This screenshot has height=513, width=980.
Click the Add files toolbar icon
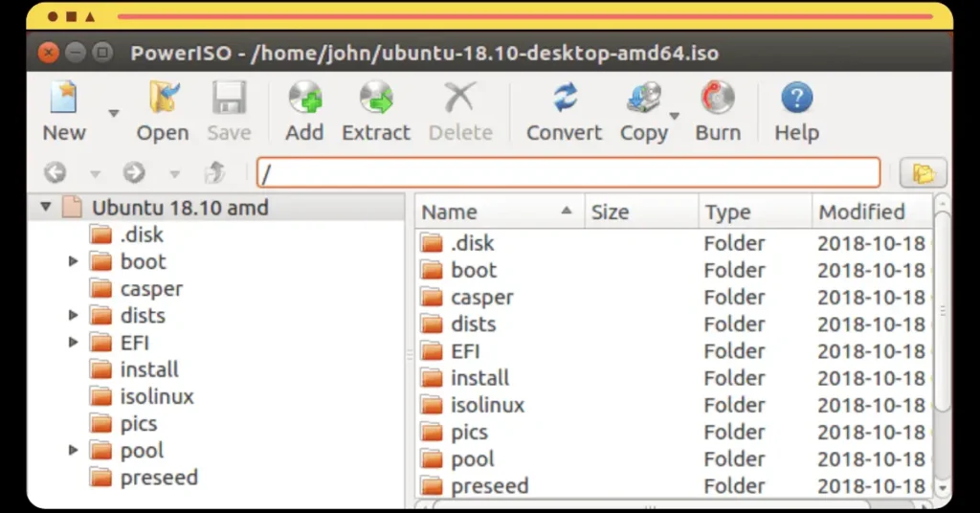304,98
